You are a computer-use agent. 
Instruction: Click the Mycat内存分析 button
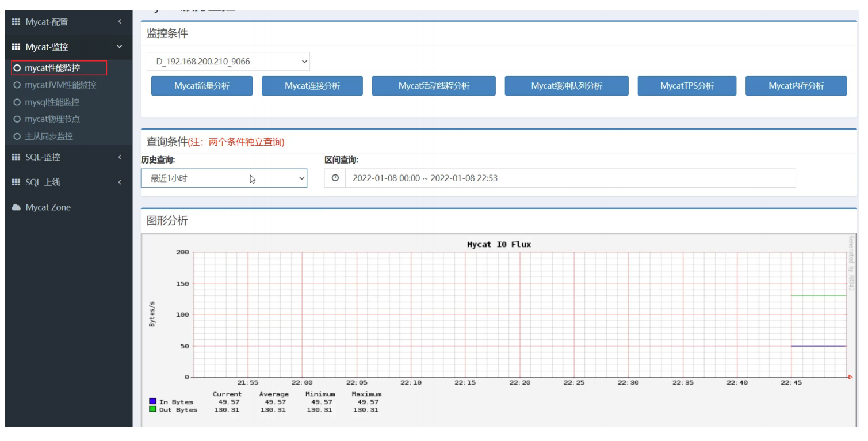coord(796,86)
